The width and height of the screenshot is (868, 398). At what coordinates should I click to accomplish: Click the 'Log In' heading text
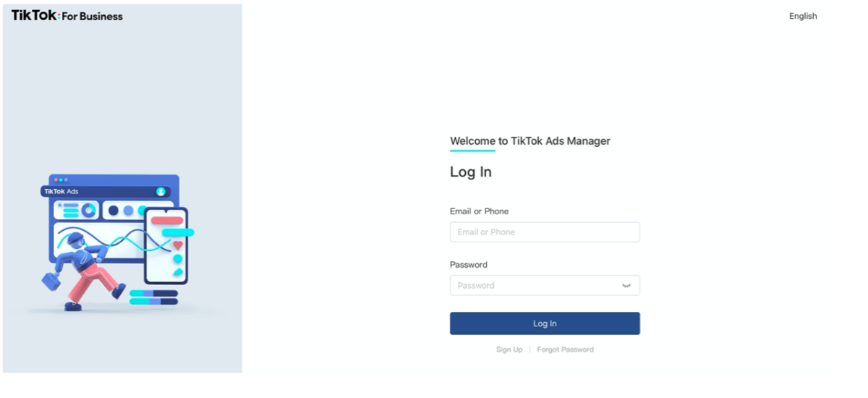click(471, 172)
